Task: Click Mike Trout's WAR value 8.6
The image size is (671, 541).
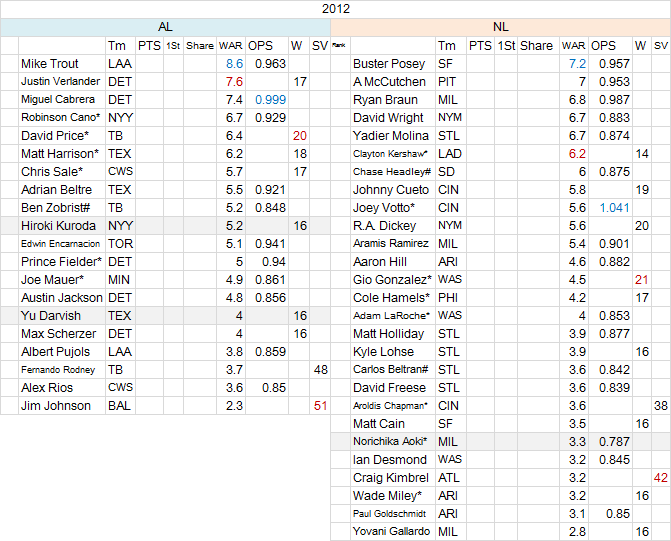Action: [x=231, y=64]
